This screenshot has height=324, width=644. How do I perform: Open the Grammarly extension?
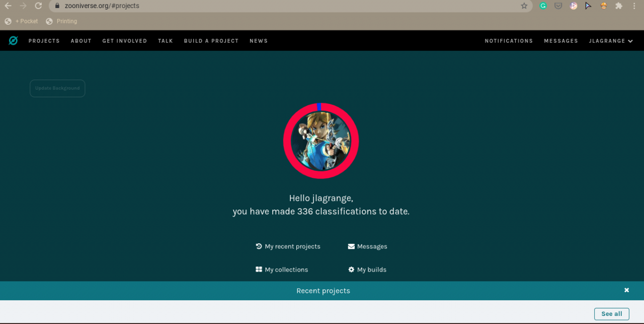pos(543,6)
